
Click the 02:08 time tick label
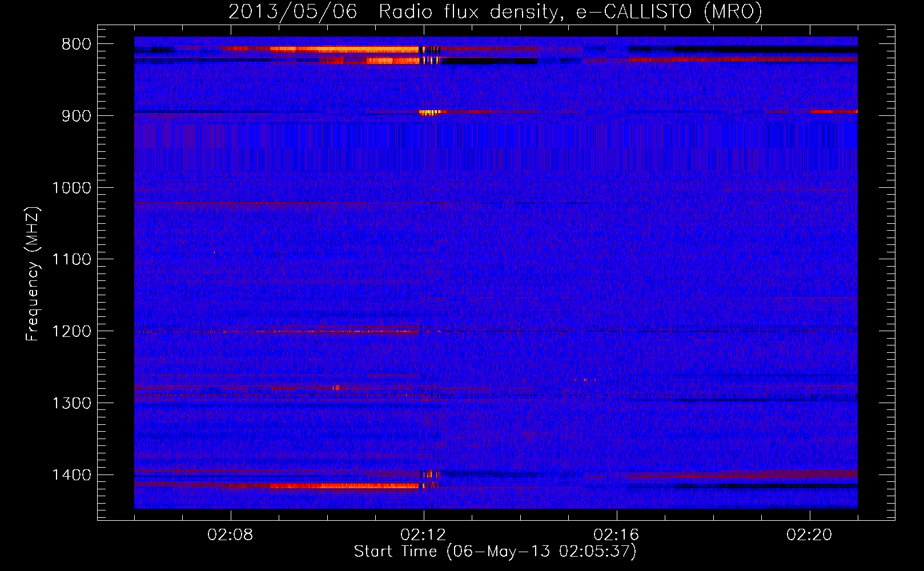coord(231,535)
